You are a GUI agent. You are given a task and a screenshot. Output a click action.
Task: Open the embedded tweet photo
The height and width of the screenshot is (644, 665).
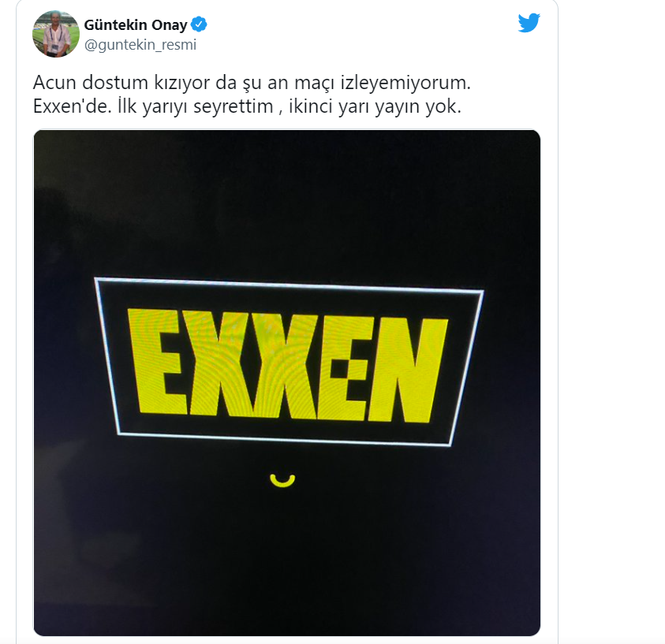(286, 382)
